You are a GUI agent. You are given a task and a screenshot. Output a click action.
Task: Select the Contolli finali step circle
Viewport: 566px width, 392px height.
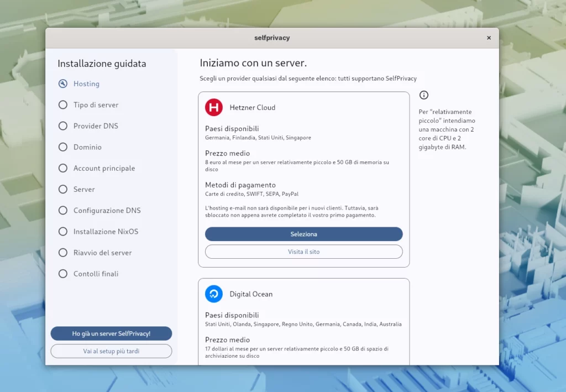point(63,274)
